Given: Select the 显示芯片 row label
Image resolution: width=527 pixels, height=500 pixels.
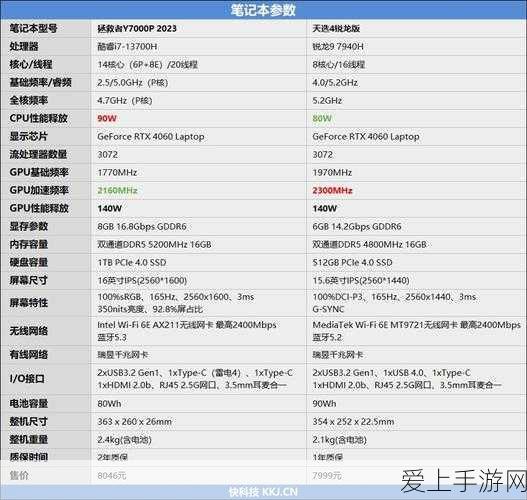Looking at the screenshot, I should [29, 136].
